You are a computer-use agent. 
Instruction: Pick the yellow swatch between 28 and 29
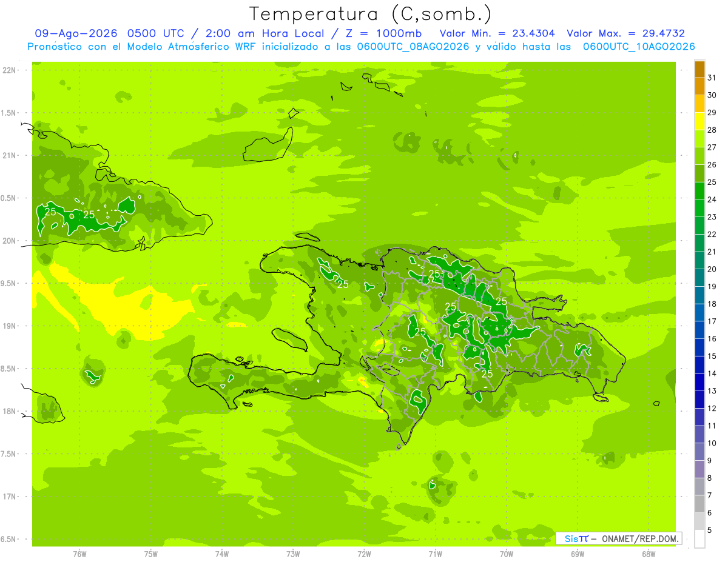[x=699, y=121]
